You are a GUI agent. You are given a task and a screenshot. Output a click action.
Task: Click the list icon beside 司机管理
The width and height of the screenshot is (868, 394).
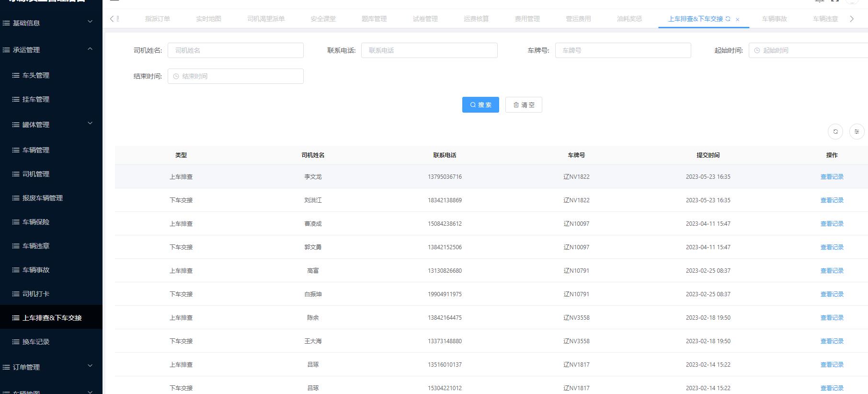16,174
